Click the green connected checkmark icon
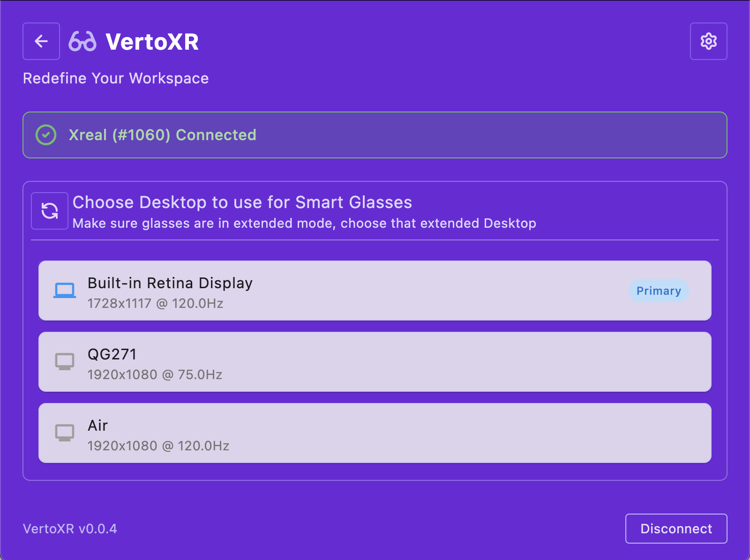Image resolution: width=750 pixels, height=560 pixels. click(46, 135)
